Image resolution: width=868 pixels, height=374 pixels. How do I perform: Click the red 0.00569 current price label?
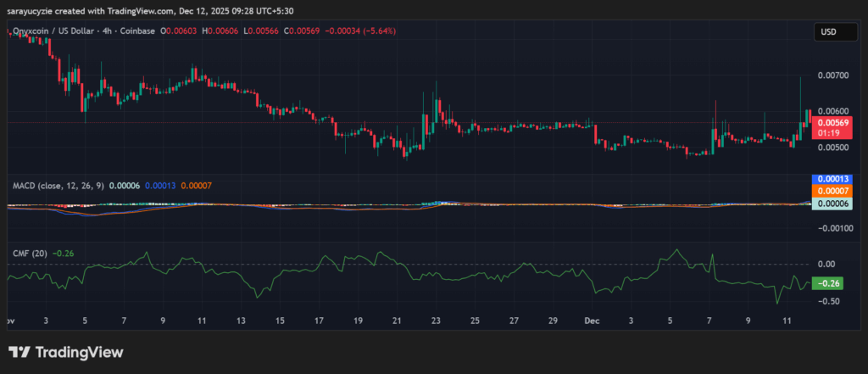[x=828, y=122]
